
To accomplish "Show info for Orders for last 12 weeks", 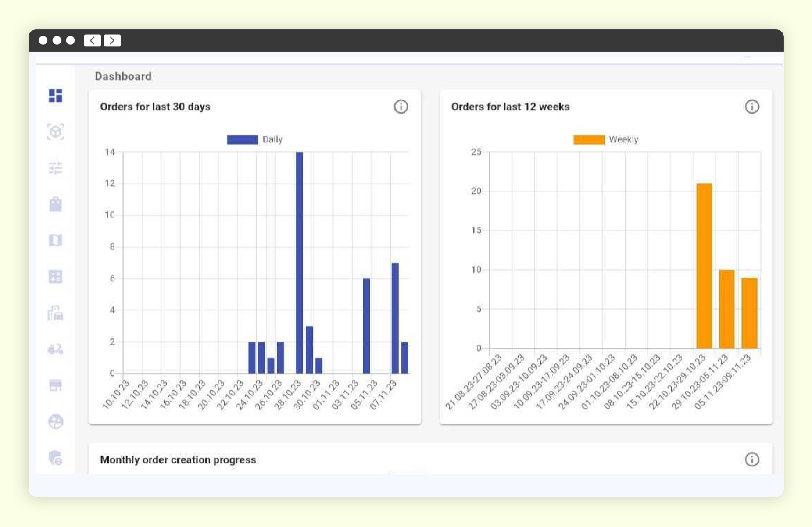I will pos(751,107).
